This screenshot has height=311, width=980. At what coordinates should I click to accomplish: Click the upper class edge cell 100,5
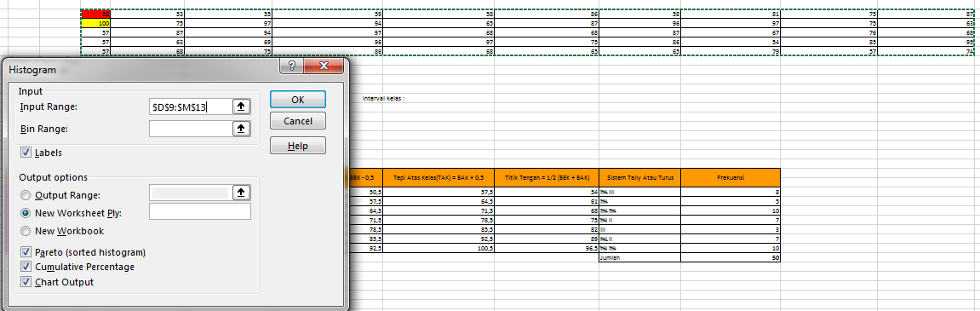point(438,249)
